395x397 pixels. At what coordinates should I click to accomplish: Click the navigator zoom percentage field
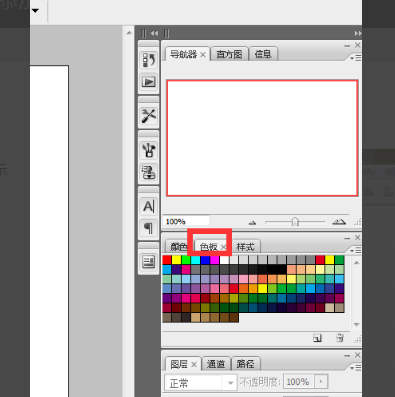tap(186, 221)
